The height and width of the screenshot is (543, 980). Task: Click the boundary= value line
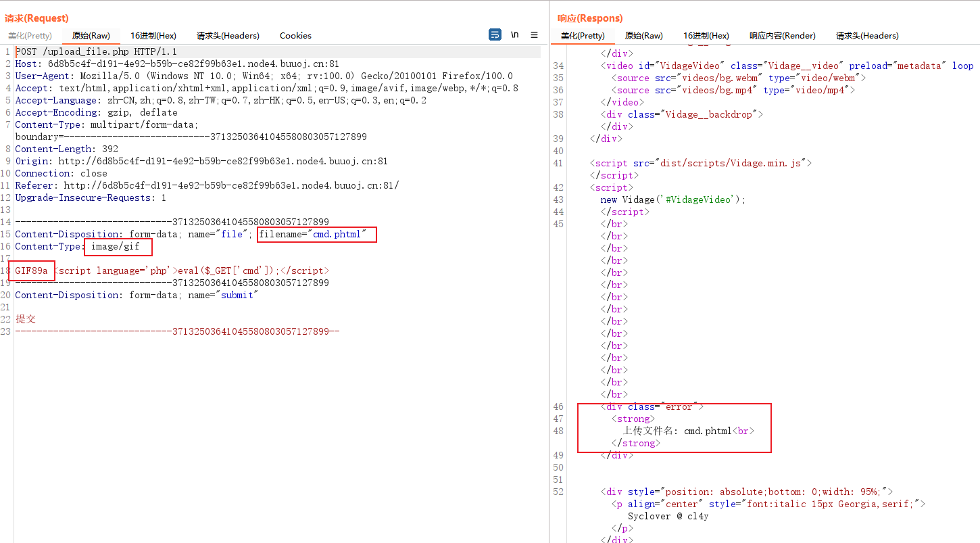[x=191, y=137]
